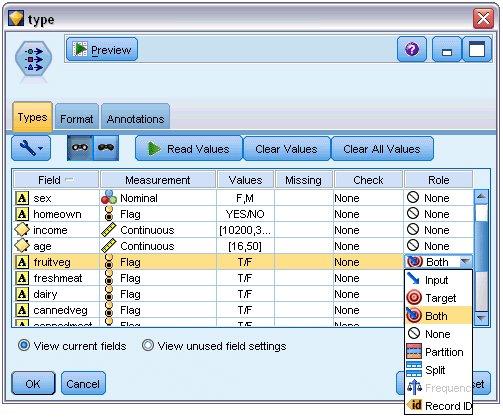Click the string type icon for homeown
503x418 pixels.
coord(22,214)
